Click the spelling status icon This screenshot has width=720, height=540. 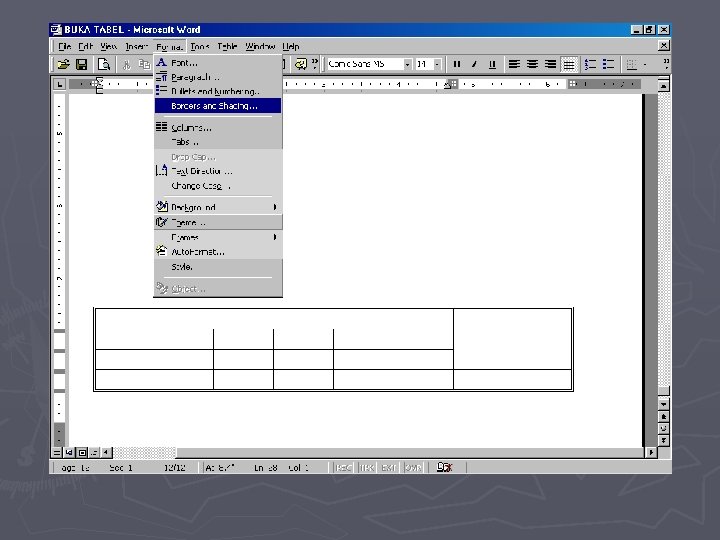444,467
